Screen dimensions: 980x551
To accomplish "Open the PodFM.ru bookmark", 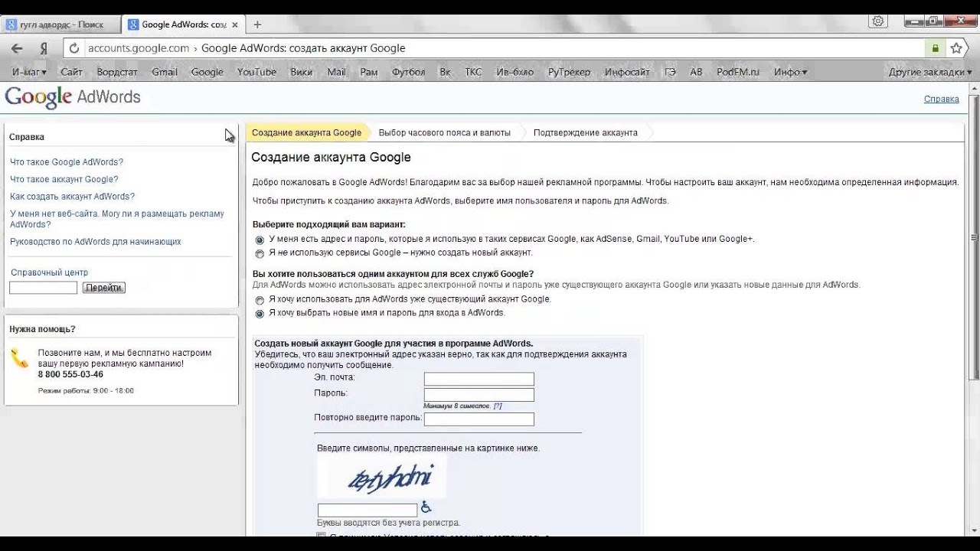I will 738,72.
